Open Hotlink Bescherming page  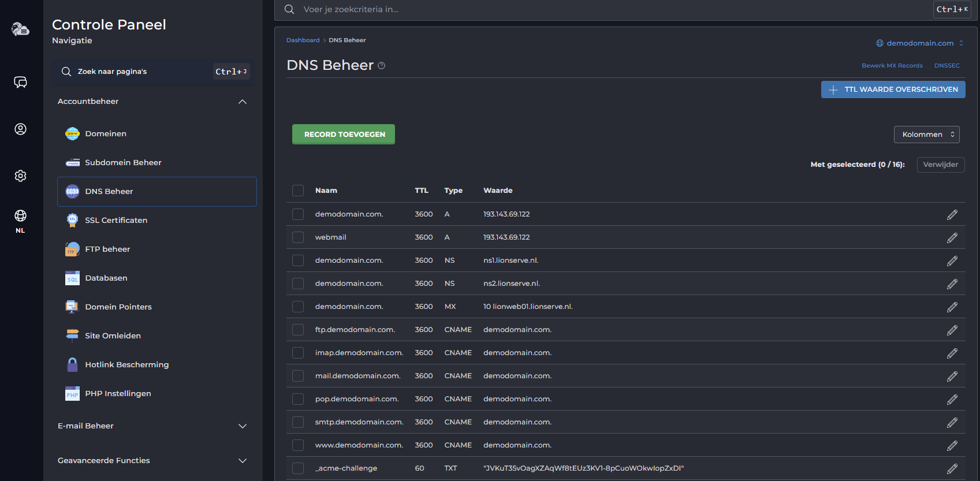tap(157, 365)
